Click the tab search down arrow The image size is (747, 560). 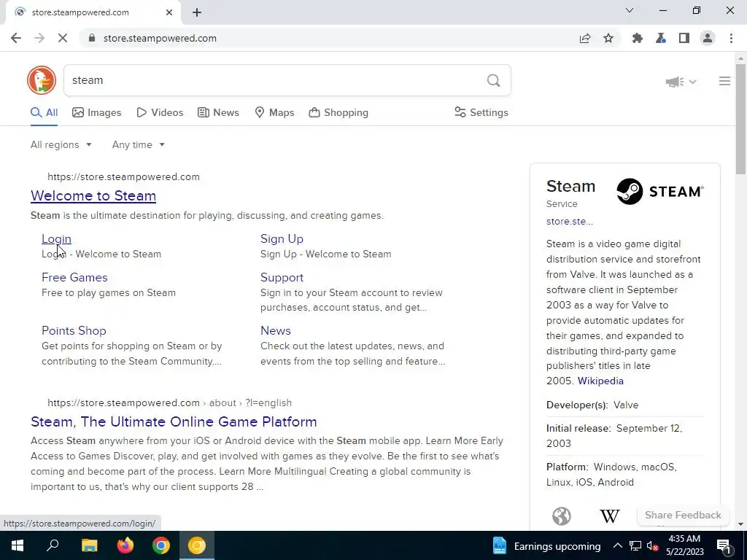click(630, 10)
